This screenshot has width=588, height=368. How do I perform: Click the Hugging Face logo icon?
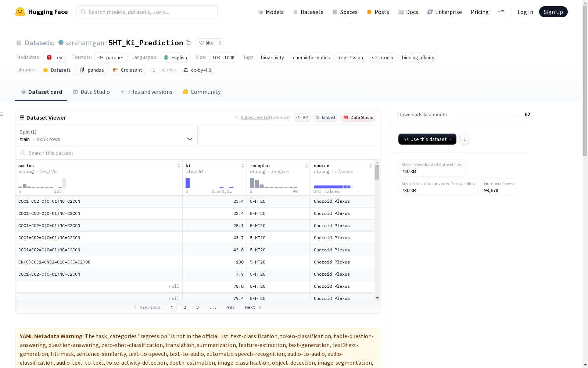tap(20, 12)
